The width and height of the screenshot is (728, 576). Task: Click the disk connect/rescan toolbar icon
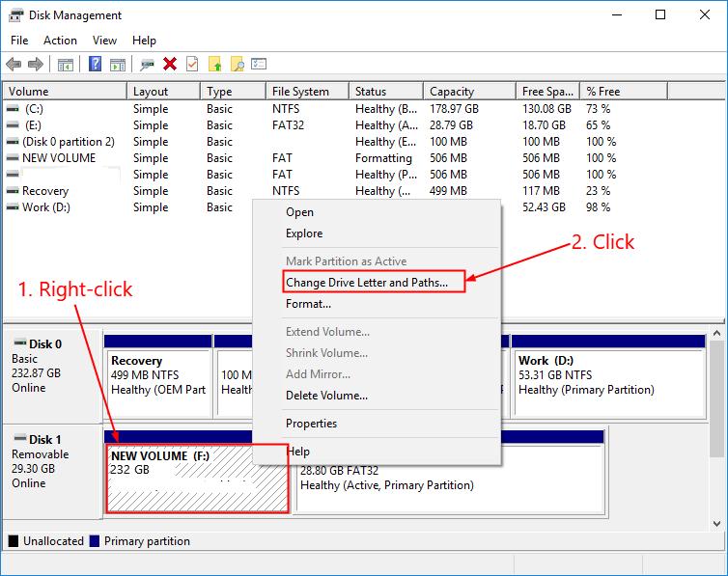point(147,64)
